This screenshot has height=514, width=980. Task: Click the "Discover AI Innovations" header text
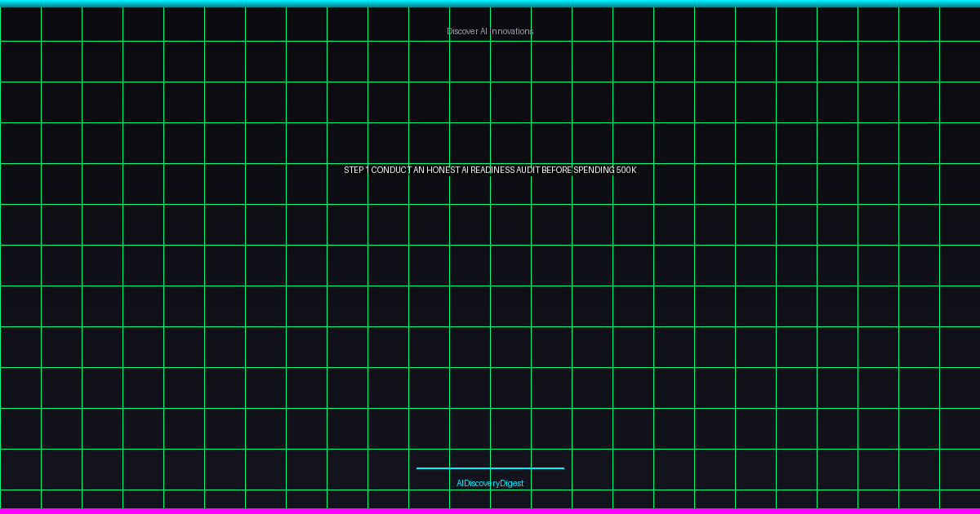(x=490, y=31)
